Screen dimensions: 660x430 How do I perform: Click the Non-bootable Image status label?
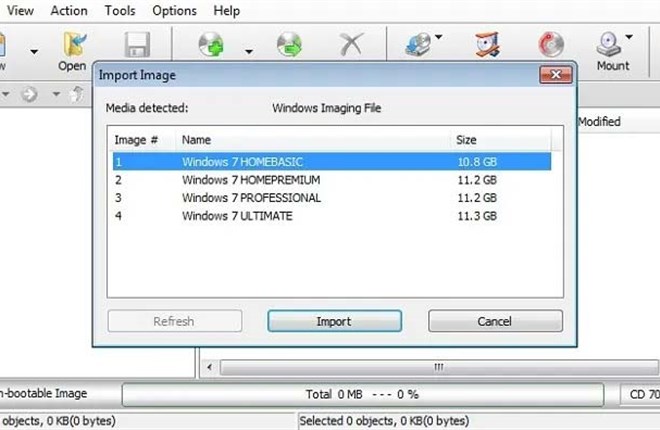point(43,393)
